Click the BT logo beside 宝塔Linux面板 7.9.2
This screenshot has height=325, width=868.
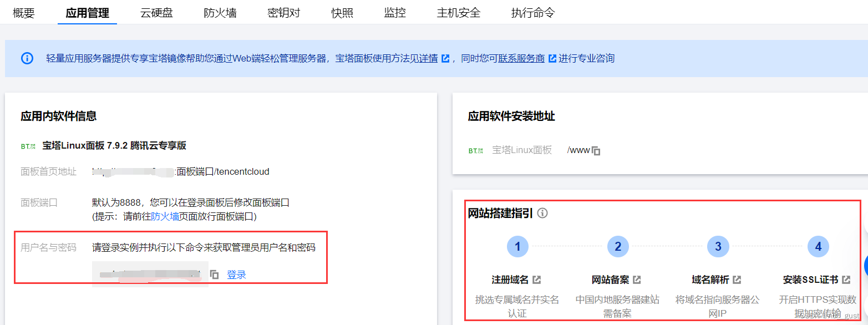(x=28, y=146)
